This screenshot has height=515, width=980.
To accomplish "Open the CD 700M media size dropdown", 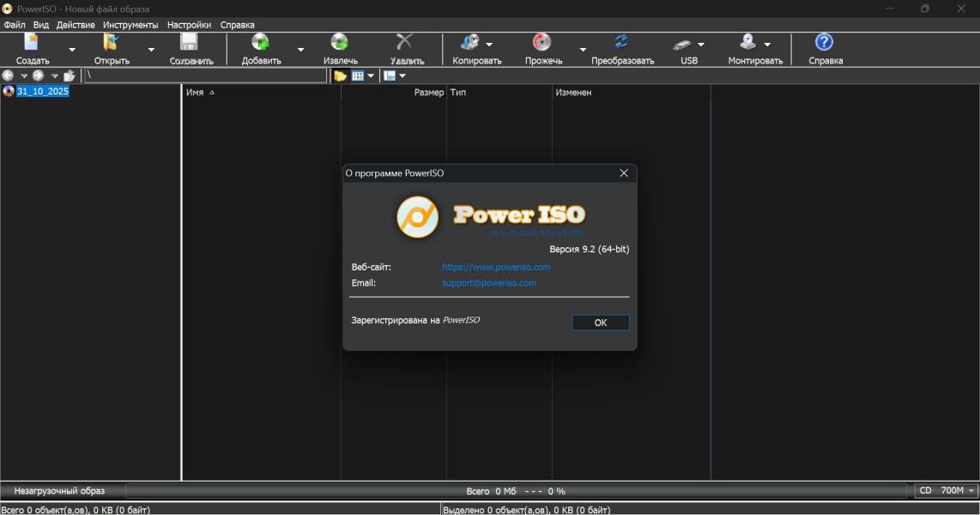I will [971, 491].
